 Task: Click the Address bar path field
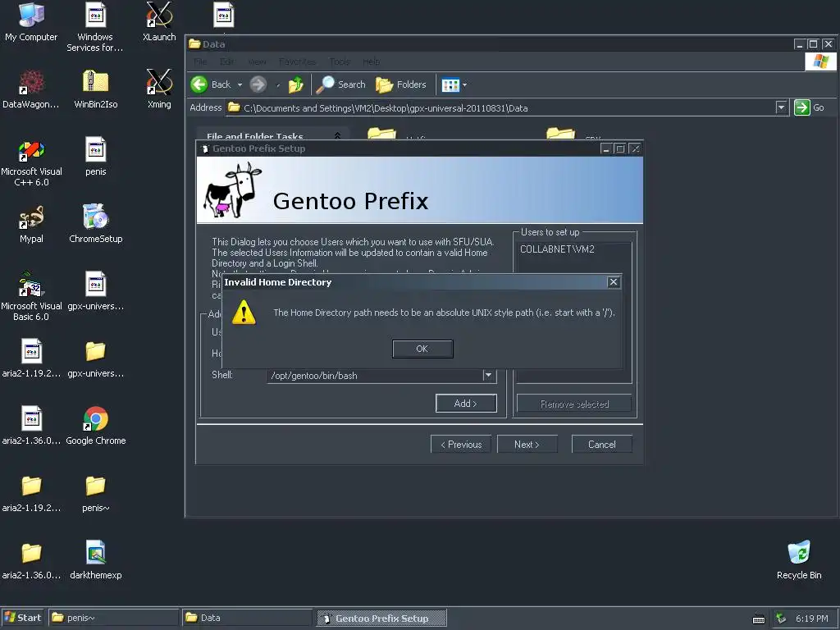point(501,107)
